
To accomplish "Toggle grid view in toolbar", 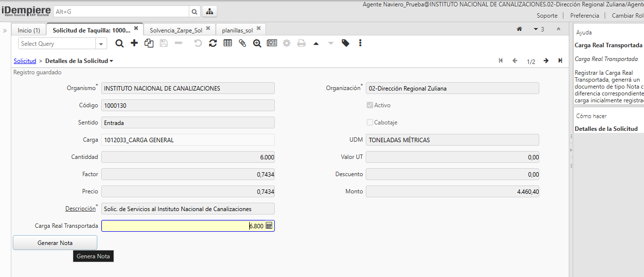I will pos(228,43).
